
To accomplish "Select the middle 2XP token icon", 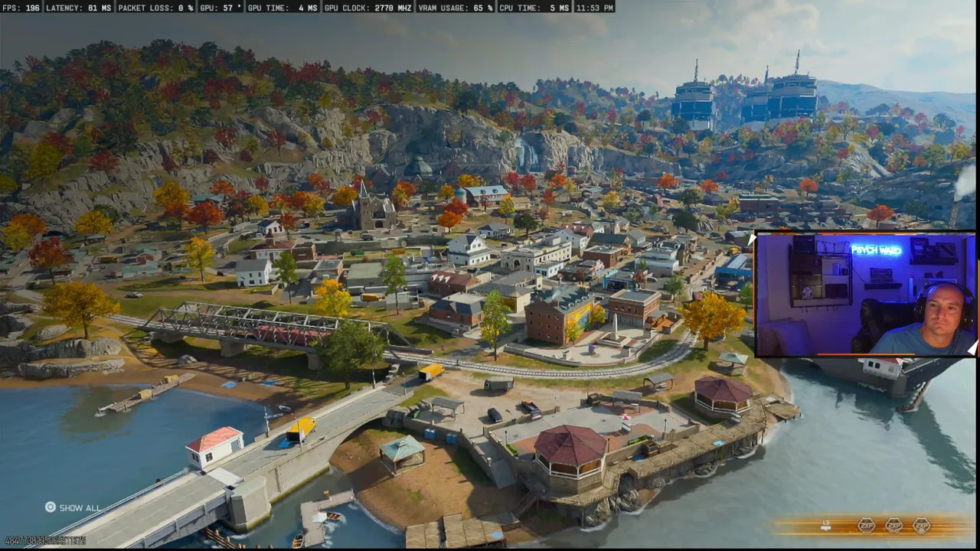I will point(893,526).
